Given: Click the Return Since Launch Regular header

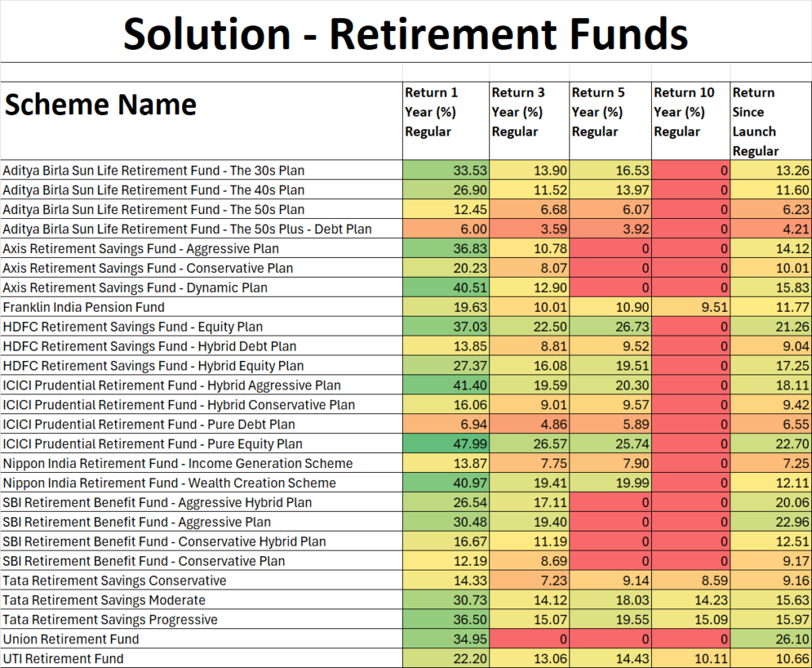Looking at the screenshot, I should point(771,121).
